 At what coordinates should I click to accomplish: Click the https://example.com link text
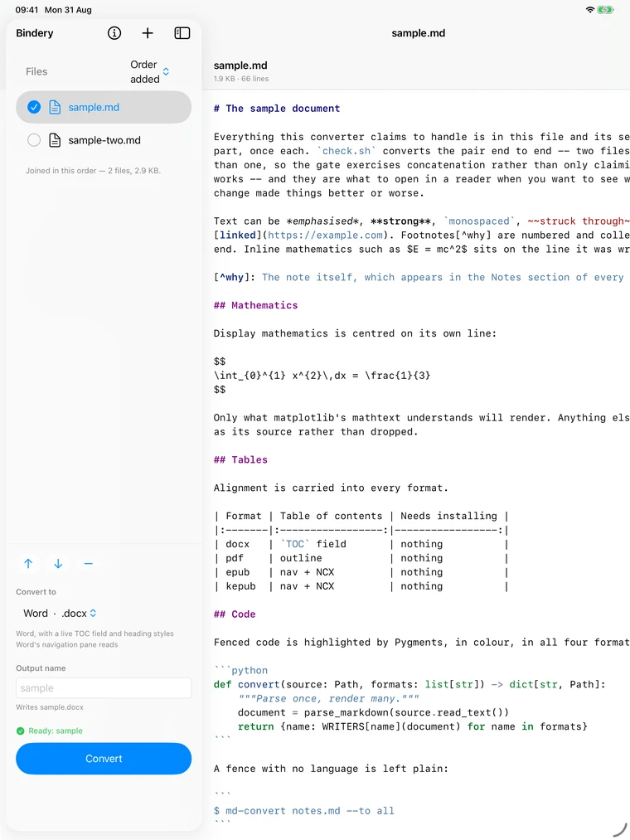point(326,235)
